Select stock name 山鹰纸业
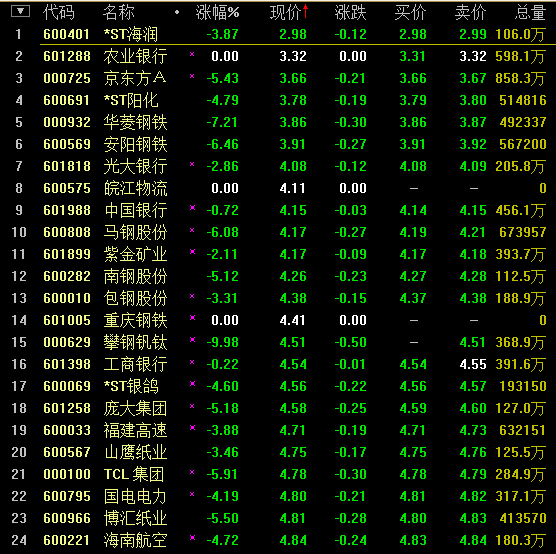 click(135, 452)
